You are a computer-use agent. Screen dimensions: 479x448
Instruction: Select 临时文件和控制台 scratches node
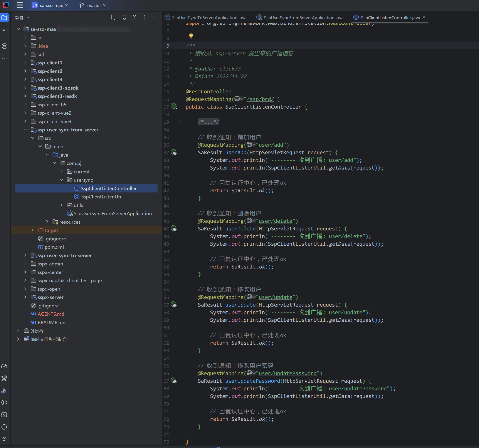(x=49, y=339)
